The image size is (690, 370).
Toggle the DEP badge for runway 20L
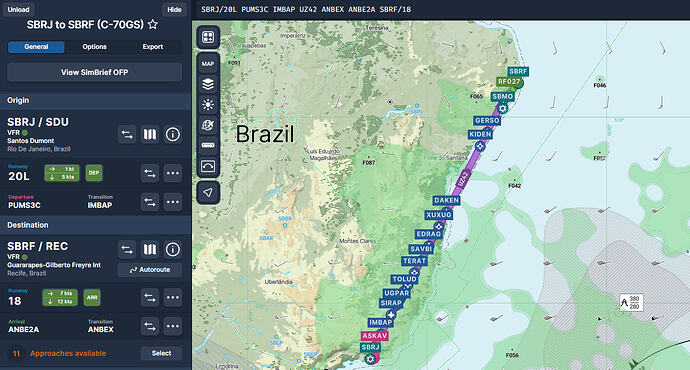[x=94, y=173]
